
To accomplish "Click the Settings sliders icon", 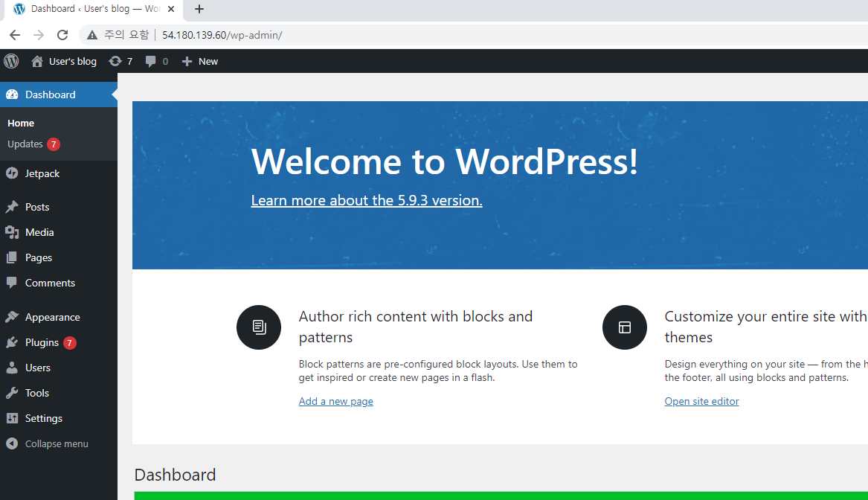I will tap(12, 418).
